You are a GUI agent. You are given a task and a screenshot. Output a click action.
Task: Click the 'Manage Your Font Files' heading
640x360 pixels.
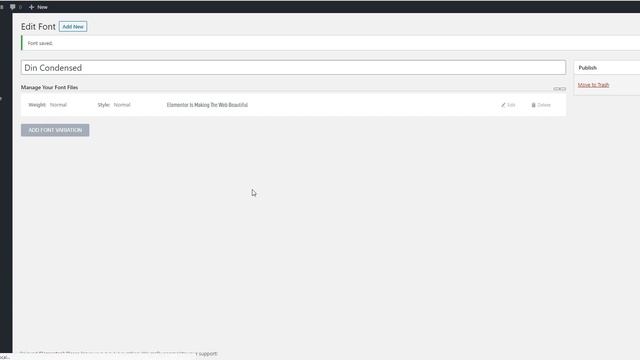click(49, 87)
